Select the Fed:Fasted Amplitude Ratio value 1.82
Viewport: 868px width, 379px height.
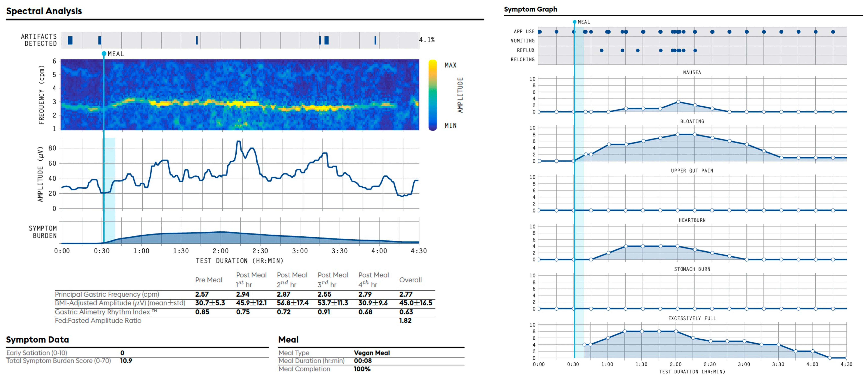pyautogui.click(x=406, y=321)
